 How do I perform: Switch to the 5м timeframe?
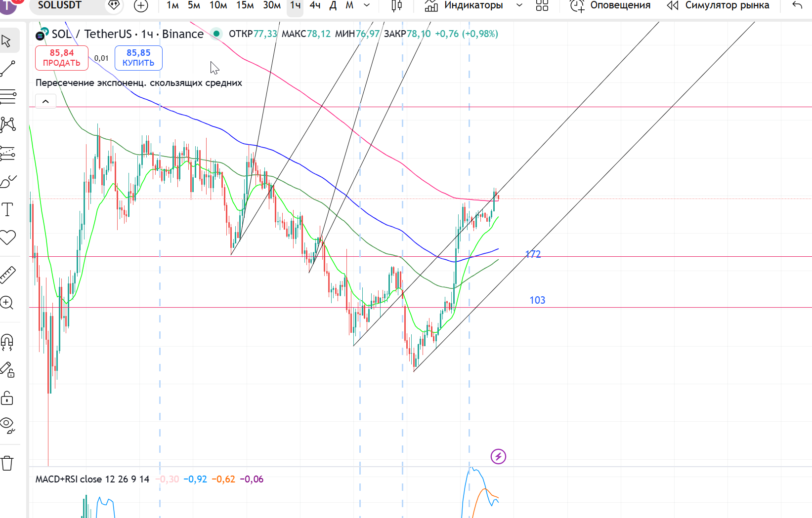pos(194,5)
